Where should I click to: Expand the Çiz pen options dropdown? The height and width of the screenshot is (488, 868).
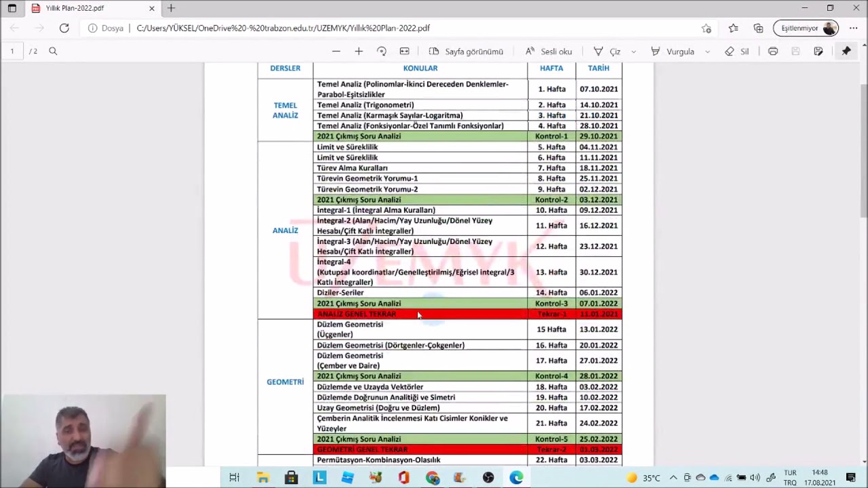click(x=633, y=52)
